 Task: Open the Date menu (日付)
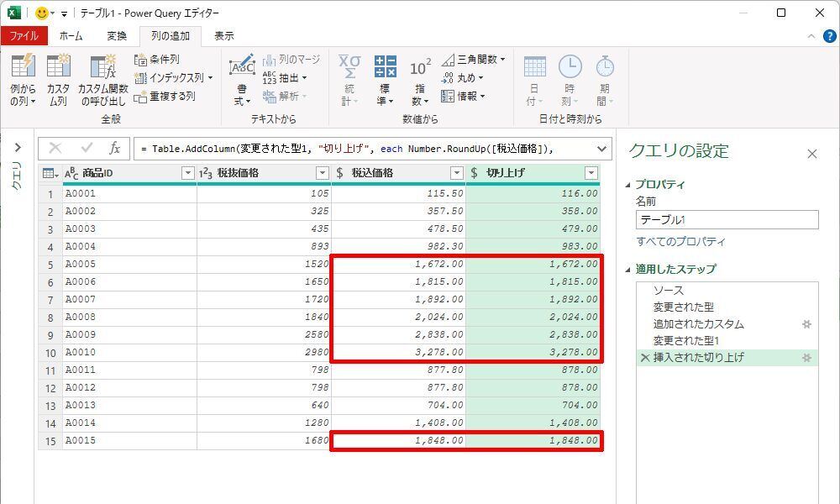point(534,79)
